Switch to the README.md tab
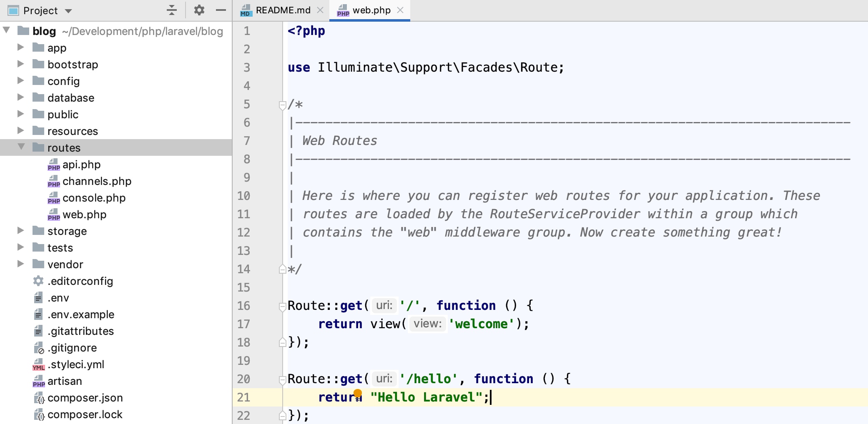The image size is (868, 424). (283, 10)
